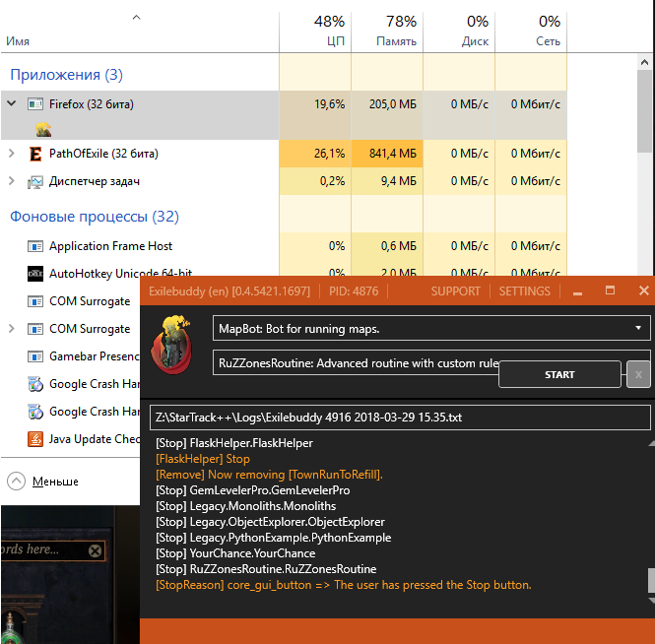Click the [Stop] Legacy.Monoliths.Monoliths log line
The height and width of the screenshot is (644, 655).
(x=245, y=506)
